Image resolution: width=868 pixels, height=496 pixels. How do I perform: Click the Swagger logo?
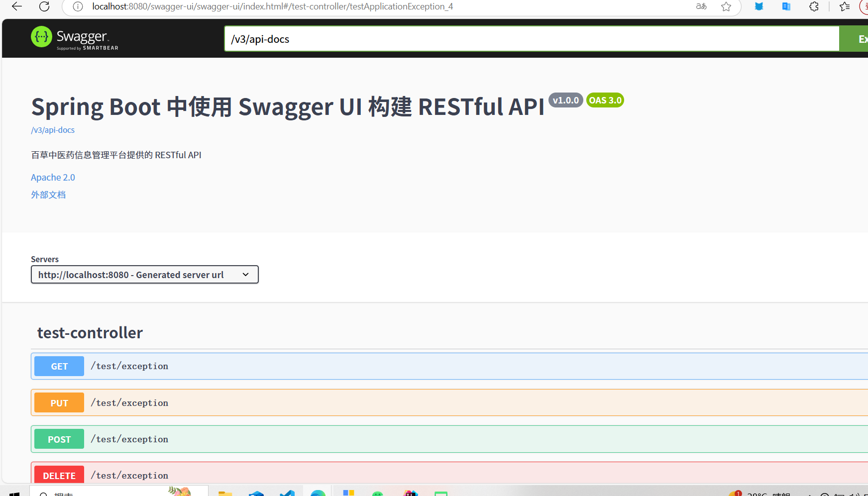75,38
